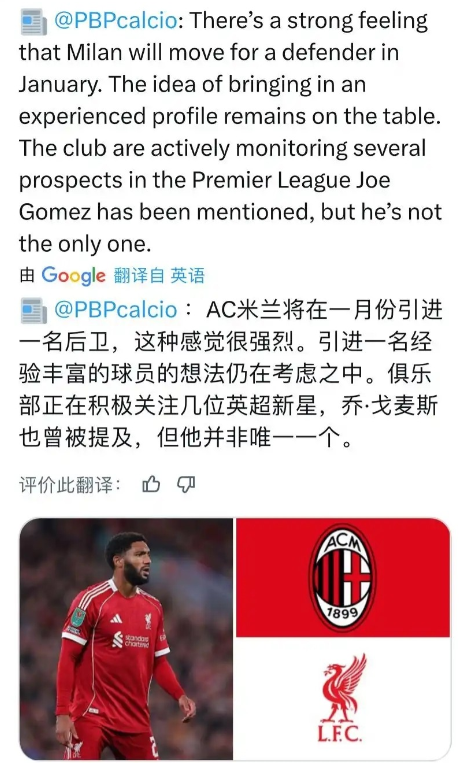This screenshot has width=459, height=763.
Task: Tap the Google logo in translation credit
Action: tap(73, 276)
